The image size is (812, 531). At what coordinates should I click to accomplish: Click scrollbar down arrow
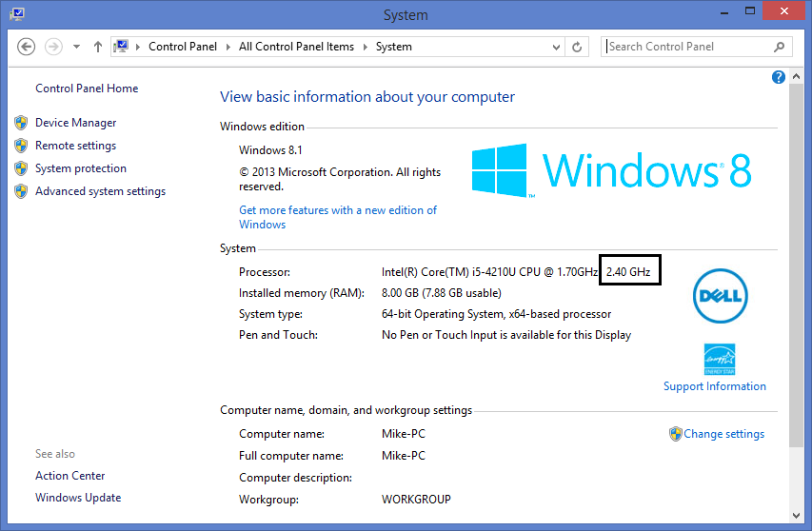pos(796,516)
